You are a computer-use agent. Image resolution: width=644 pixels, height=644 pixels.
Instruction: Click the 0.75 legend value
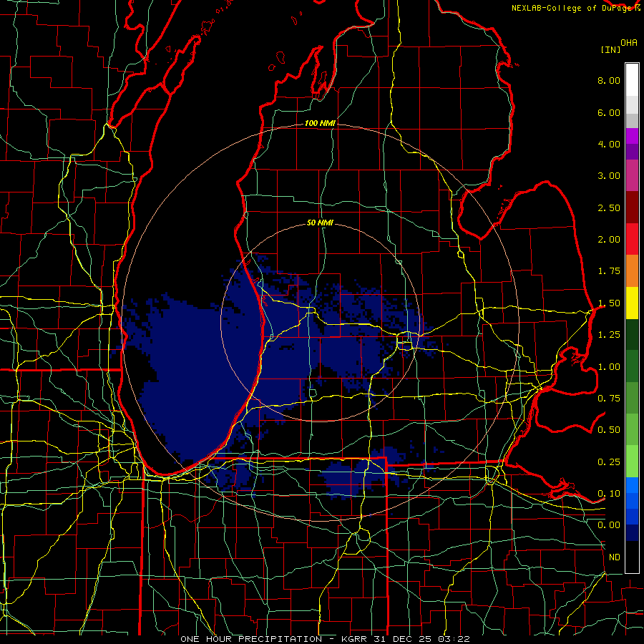[609, 399]
